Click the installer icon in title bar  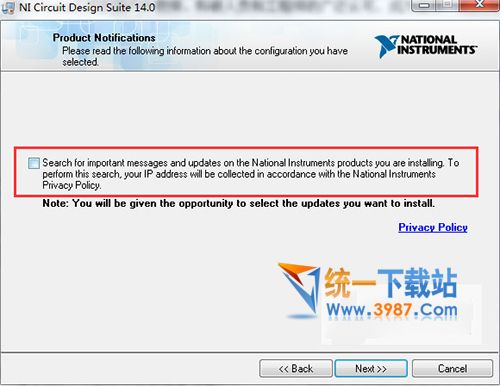click(x=8, y=8)
